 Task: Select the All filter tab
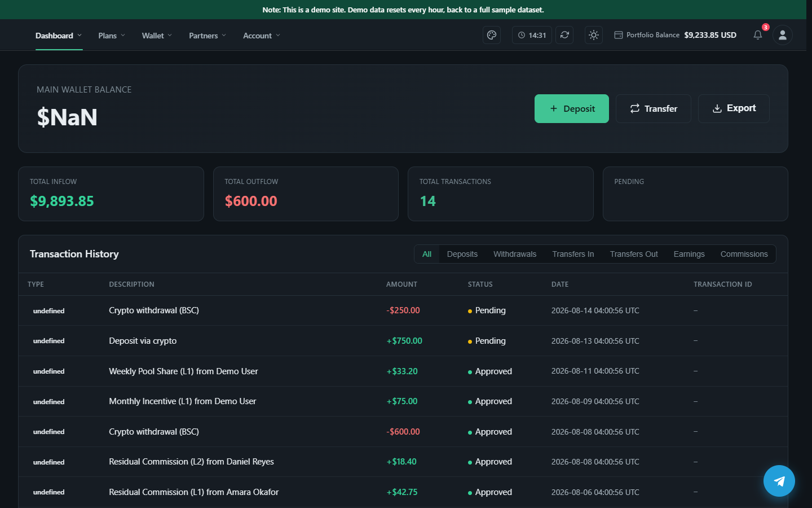click(427, 254)
